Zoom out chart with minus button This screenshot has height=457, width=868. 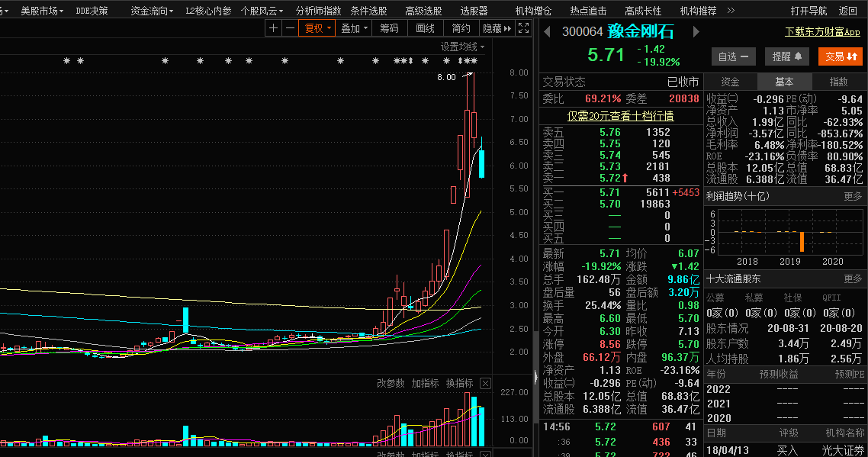coord(290,28)
